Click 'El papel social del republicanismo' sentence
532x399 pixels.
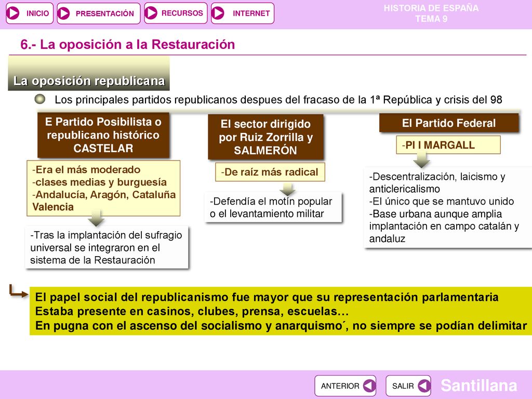pyautogui.click(x=267, y=297)
